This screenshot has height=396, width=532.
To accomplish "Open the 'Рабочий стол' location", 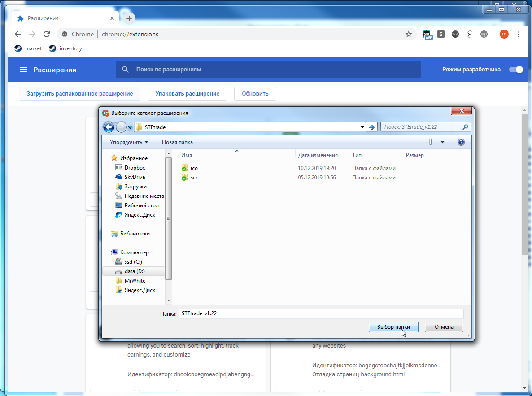I will coord(141,205).
